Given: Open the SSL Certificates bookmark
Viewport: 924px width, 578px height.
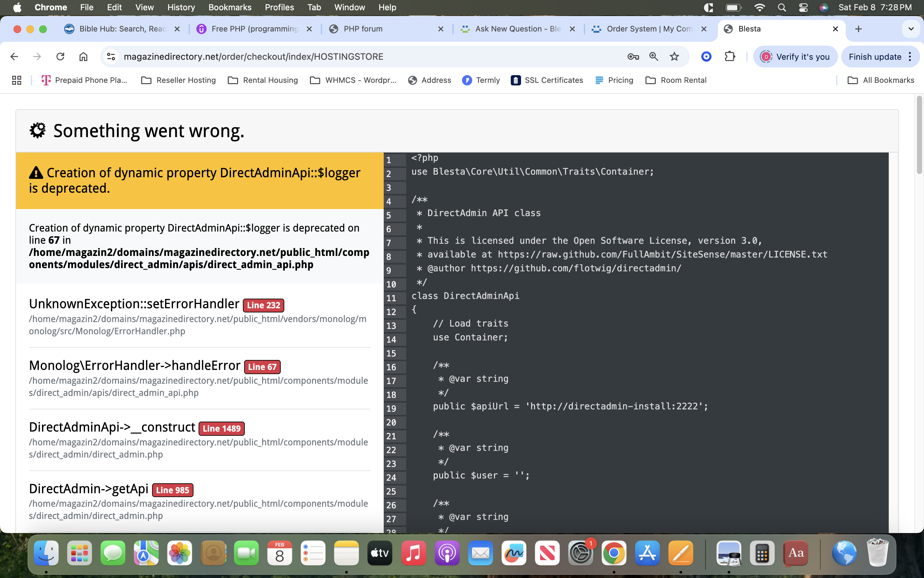Looking at the screenshot, I should tap(547, 80).
